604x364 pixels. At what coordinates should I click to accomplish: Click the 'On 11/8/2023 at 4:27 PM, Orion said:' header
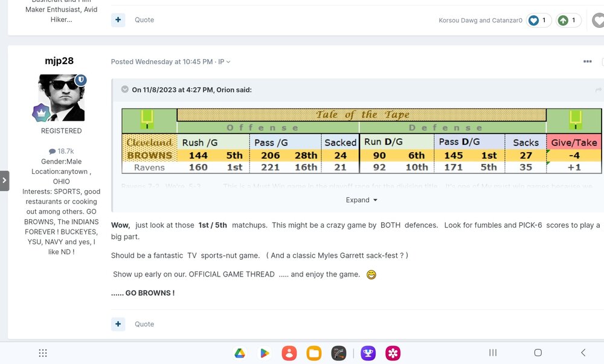192,90
